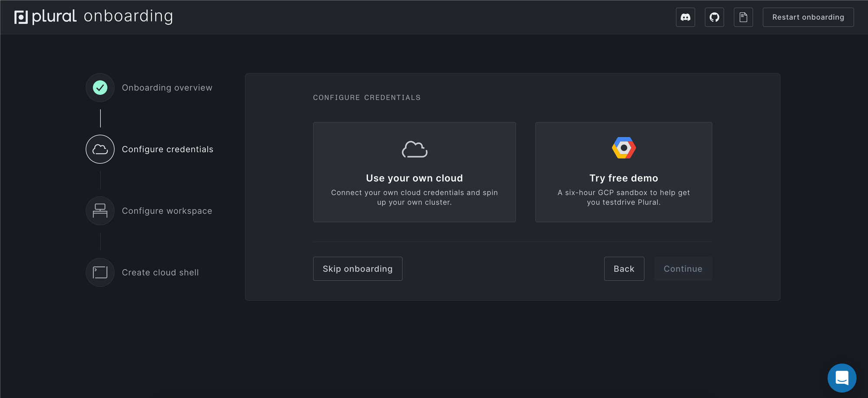Choose the Try free demo card
The width and height of the screenshot is (868, 398).
click(x=624, y=172)
